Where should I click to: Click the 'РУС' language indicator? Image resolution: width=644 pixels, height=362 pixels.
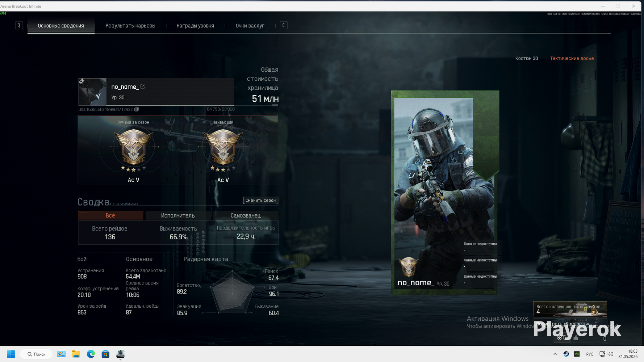click(590, 354)
